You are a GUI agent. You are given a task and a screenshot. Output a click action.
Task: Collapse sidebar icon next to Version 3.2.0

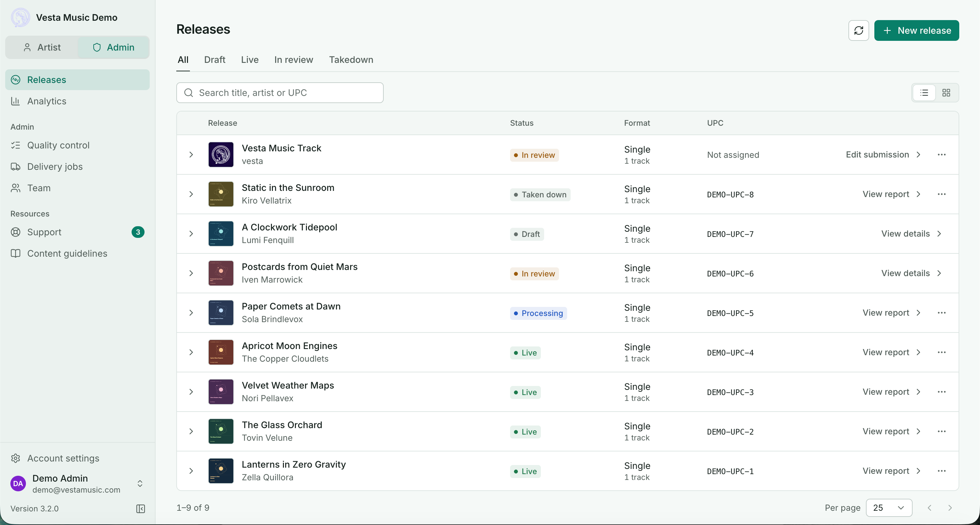coord(140,509)
